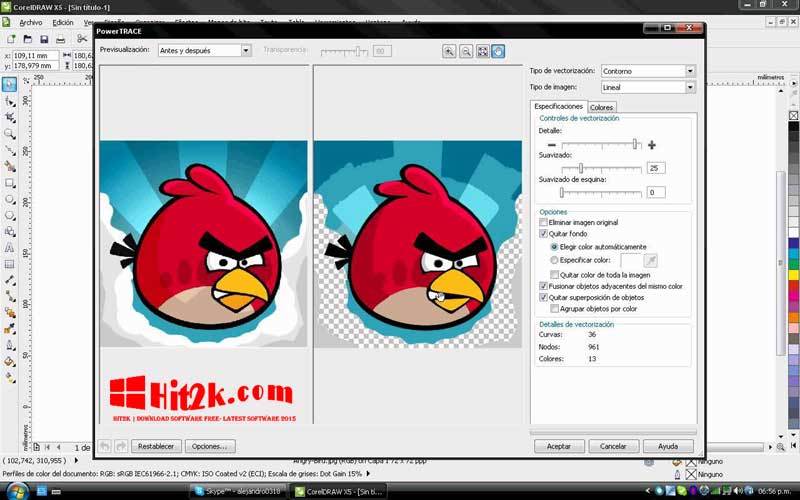
Task: Click Aceptar to confirm the trace
Action: [559, 446]
